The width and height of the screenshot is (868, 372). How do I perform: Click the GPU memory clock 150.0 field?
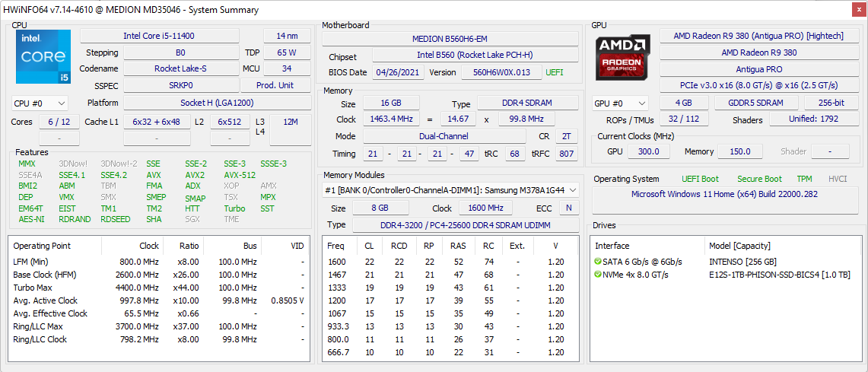740,151
